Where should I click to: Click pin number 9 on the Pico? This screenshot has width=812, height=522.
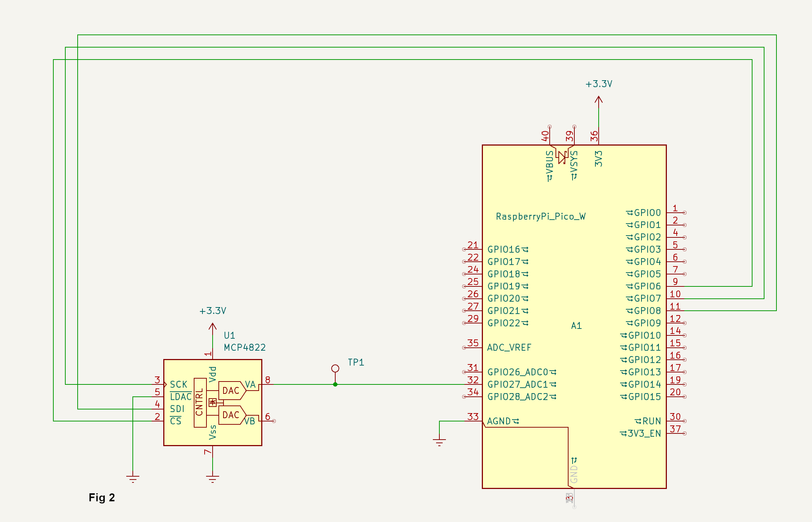(675, 281)
